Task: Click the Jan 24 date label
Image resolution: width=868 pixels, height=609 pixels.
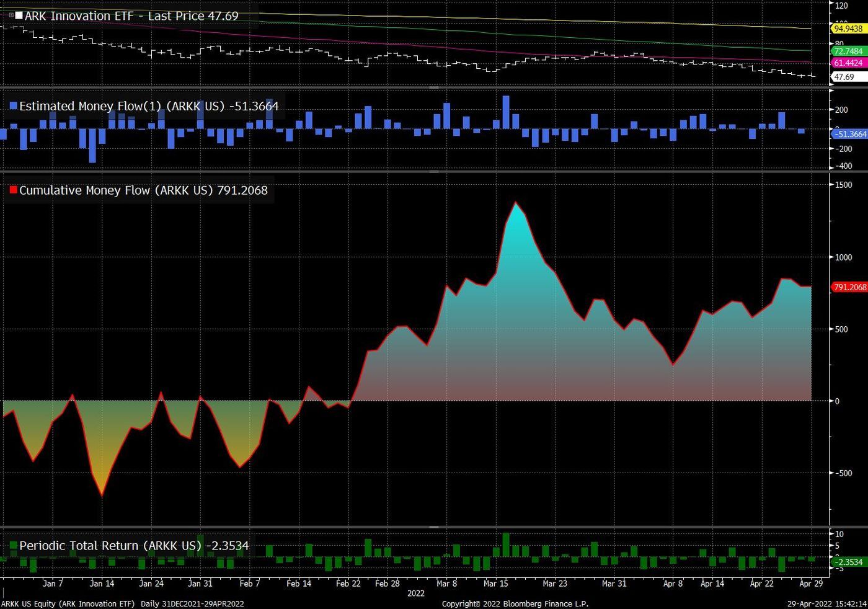Action: (x=151, y=584)
